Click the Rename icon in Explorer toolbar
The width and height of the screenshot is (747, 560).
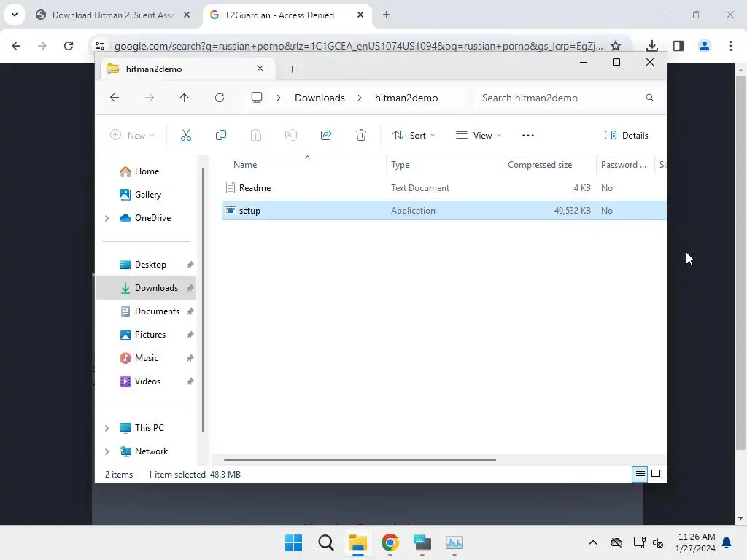(x=290, y=135)
